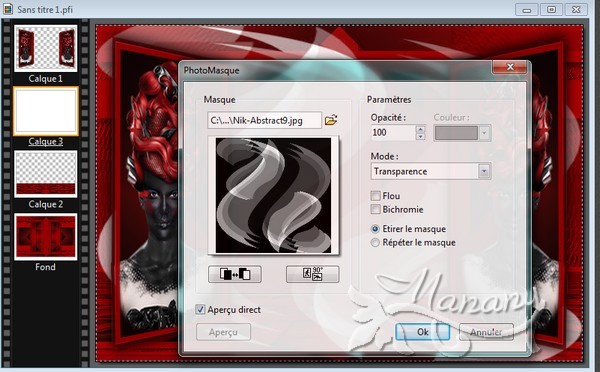
Task: Decrease the Opacité value with down arrow
Action: [420, 137]
